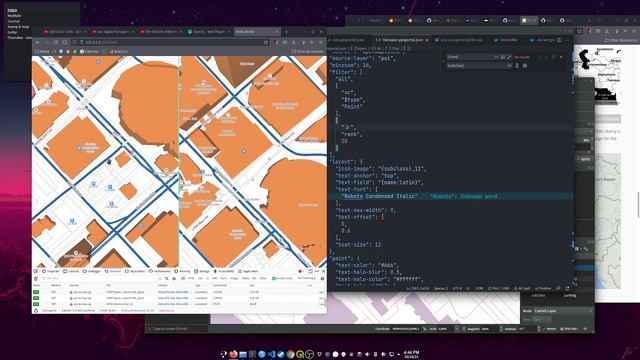Clear network requests with trash icon
The width and height of the screenshot is (640, 360).
pyautogui.click(x=36, y=278)
